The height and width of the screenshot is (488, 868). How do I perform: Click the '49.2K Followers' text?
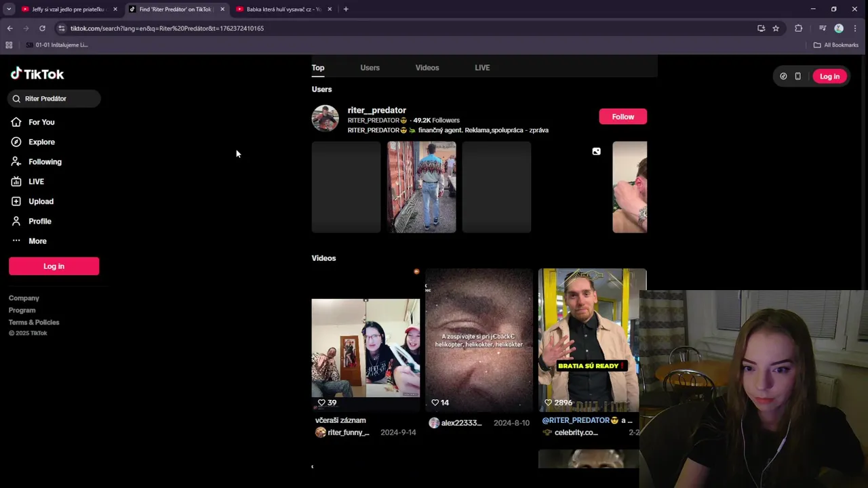436,121
